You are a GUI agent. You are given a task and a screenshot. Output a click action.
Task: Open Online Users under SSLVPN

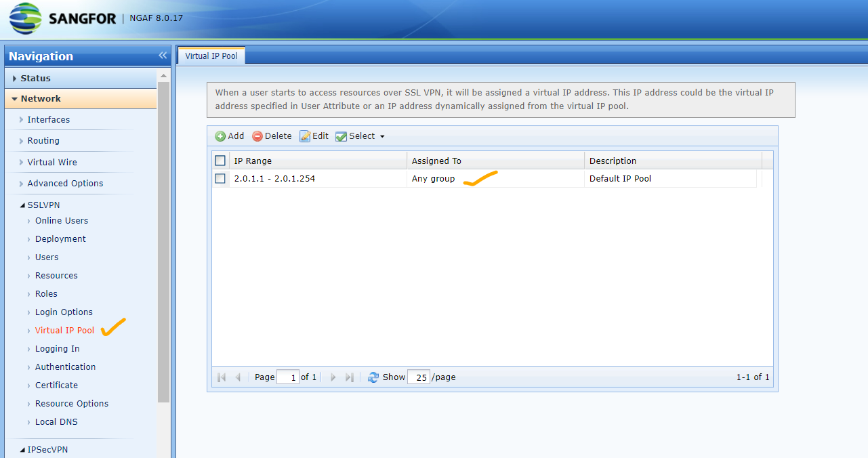point(62,221)
